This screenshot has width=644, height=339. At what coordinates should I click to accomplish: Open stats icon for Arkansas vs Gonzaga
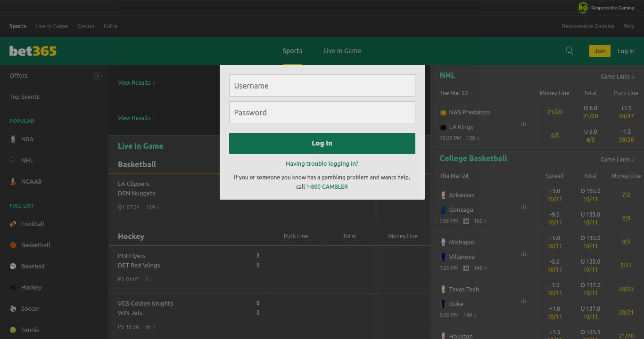pyautogui.click(x=524, y=207)
